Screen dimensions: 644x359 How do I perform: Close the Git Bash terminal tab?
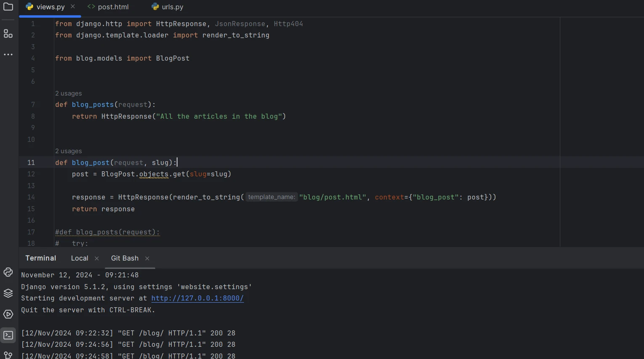tap(147, 258)
